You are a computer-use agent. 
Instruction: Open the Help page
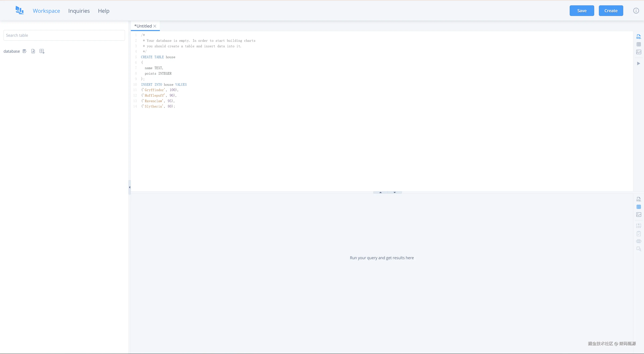click(x=103, y=11)
